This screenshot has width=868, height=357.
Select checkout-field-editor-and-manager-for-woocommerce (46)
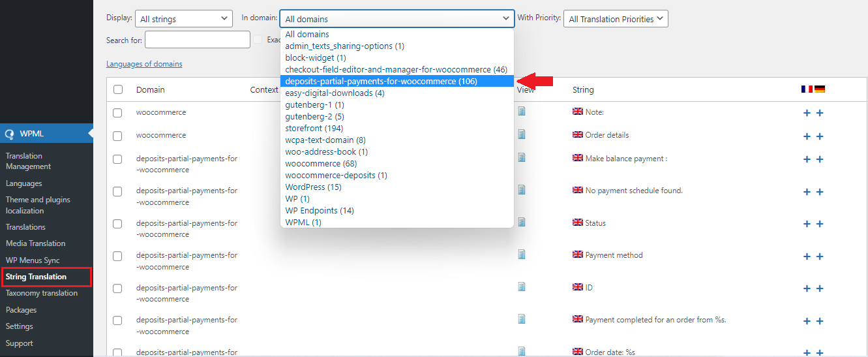397,70
